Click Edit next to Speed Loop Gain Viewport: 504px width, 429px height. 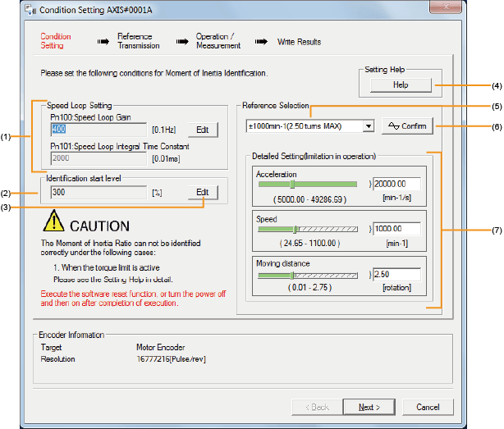(x=202, y=129)
